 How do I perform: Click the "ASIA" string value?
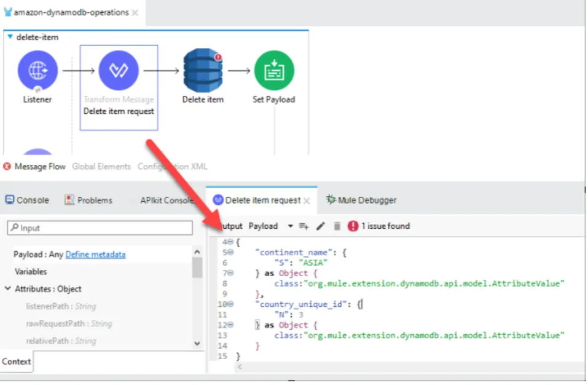313,263
